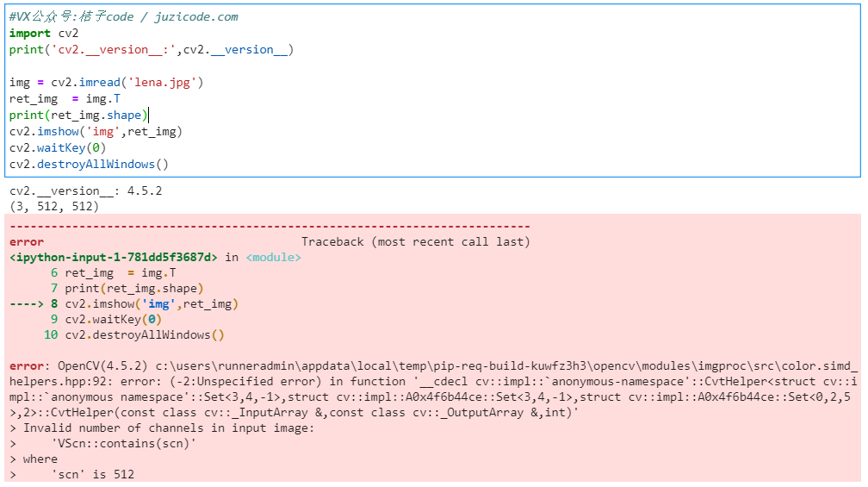Place cursor after print(ret_img.shape) in code cell
Viewport: 868px width, 487px height.
coord(149,115)
